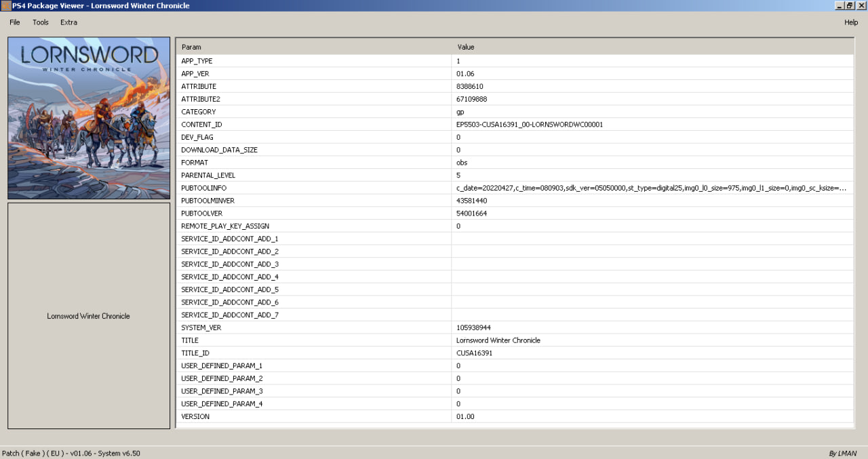Open the Tools menu
The width and height of the screenshot is (868, 459).
41,22
